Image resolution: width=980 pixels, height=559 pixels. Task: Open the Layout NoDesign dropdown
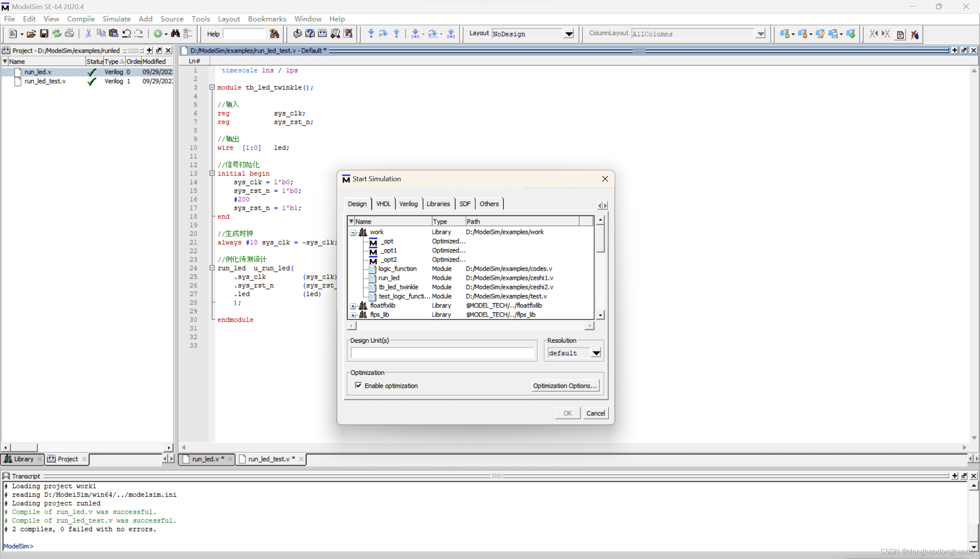coord(569,34)
